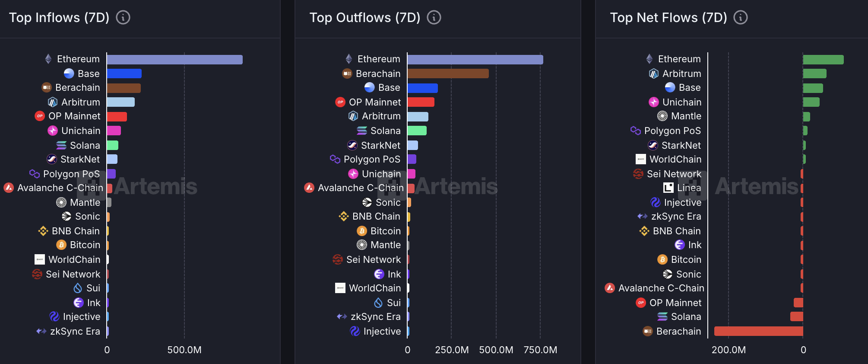Viewport: 868px width, 364px height.
Task: Click the Berachain icon in Top Inflows
Action: tap(47, 87)
